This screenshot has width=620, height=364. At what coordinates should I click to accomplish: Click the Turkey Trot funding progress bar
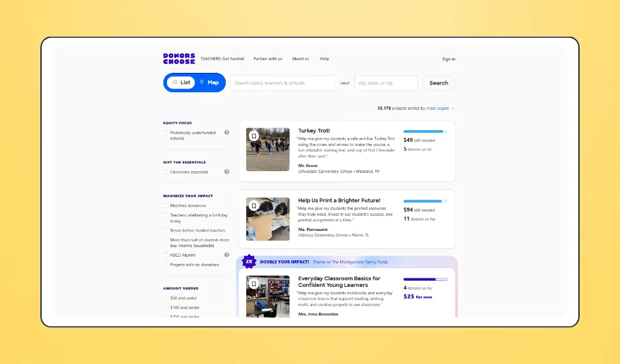click(425, 130)
